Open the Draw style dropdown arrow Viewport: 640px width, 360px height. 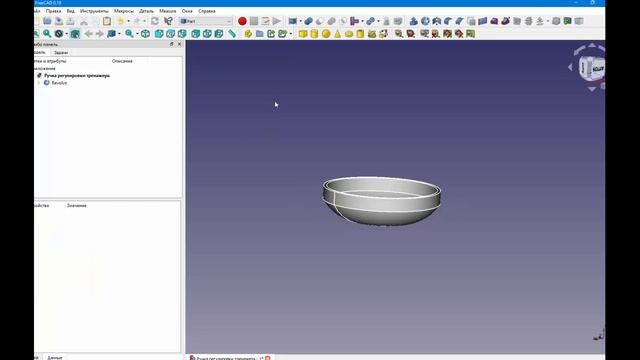point(67,34)
